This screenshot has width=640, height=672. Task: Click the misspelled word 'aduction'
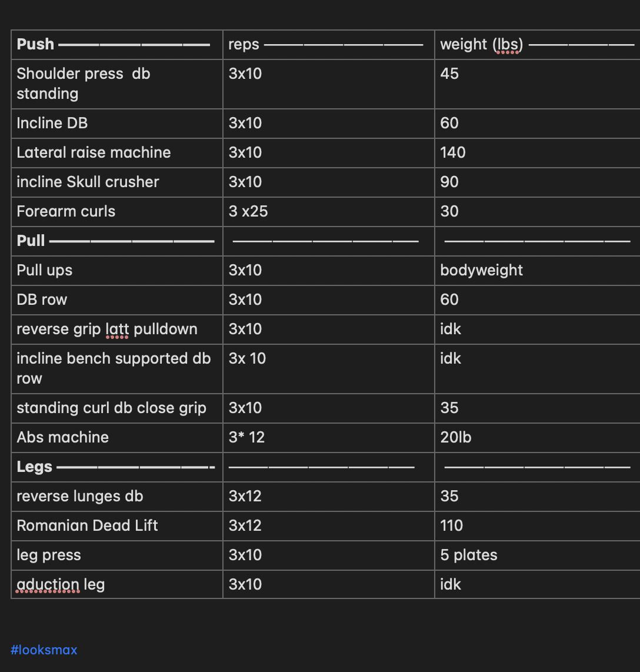(x=48, y=584)
